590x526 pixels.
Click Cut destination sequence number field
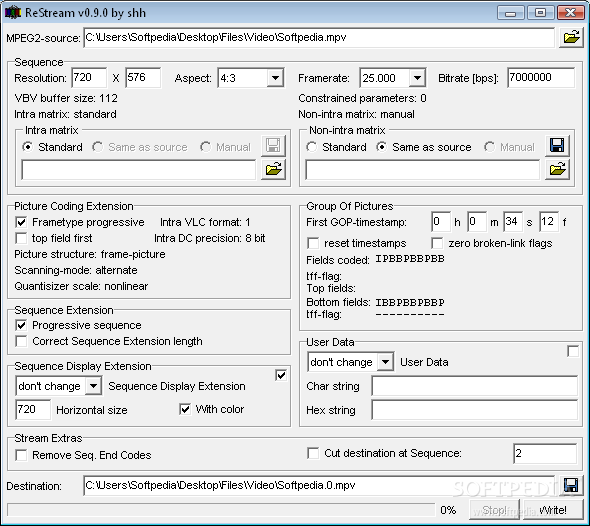point(545,453)
